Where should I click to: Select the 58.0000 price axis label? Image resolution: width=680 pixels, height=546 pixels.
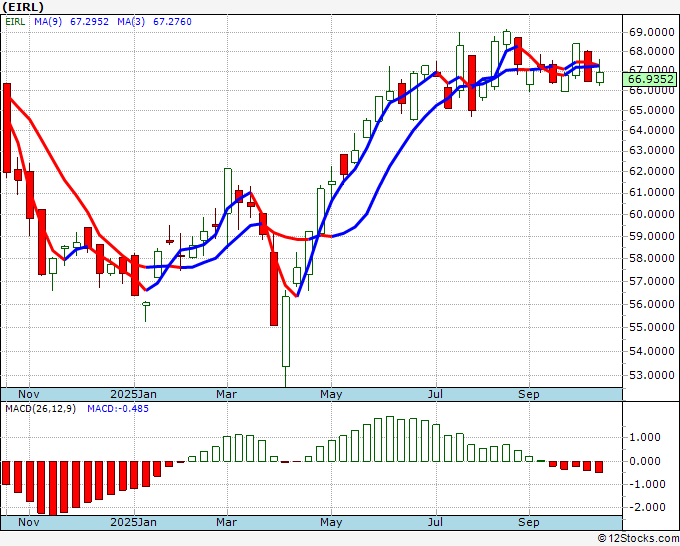tap(651, 258)
